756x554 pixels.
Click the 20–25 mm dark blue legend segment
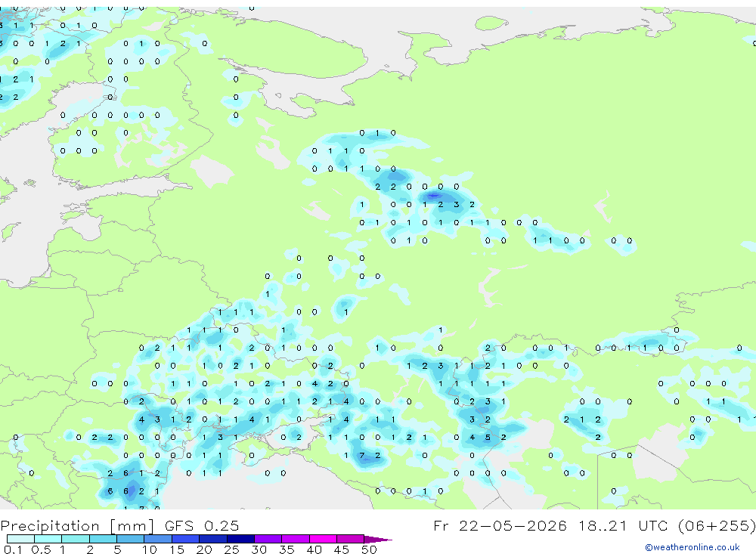(212, 539)
